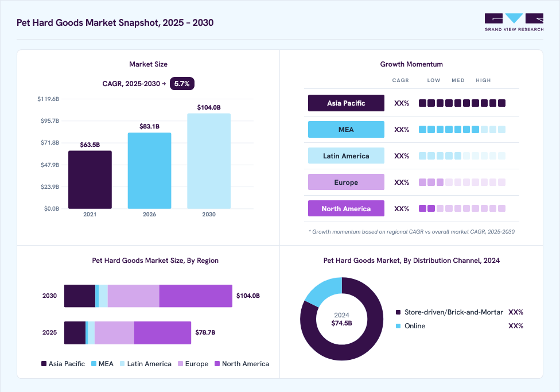Click the Europe region label

tap(346, 183)
